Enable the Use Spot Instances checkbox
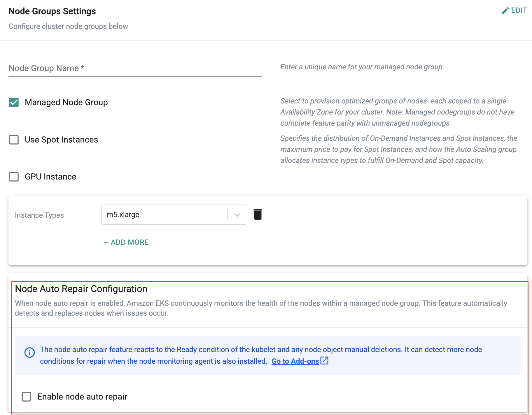532x415 pixels. 14,140
